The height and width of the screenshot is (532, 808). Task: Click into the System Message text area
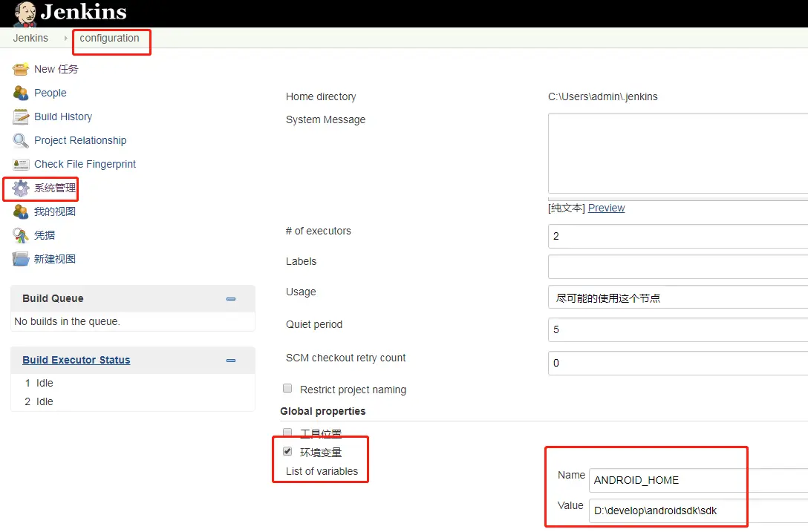point(677,154)
